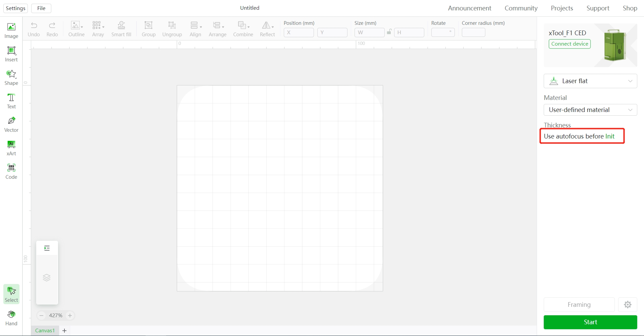Click the Undo icon
The image size is (644, 336).
click(34, 25)
